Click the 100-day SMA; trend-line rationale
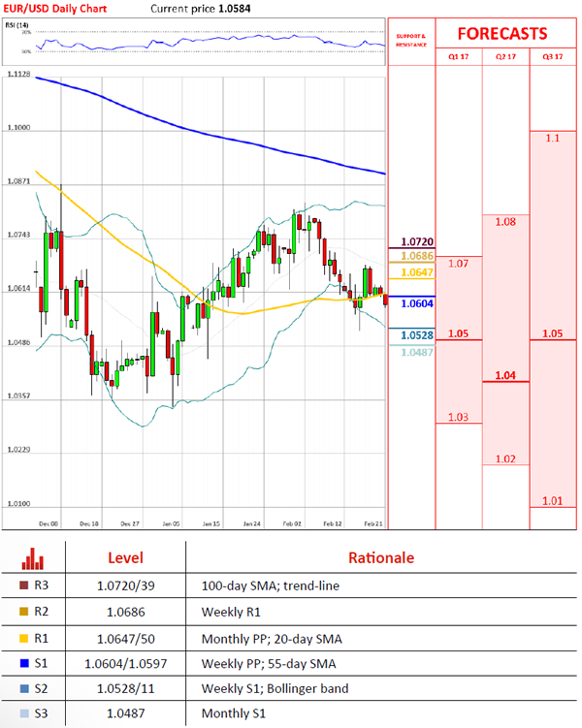582x728 pixels. pyautogui.click(x=271, y=586)
